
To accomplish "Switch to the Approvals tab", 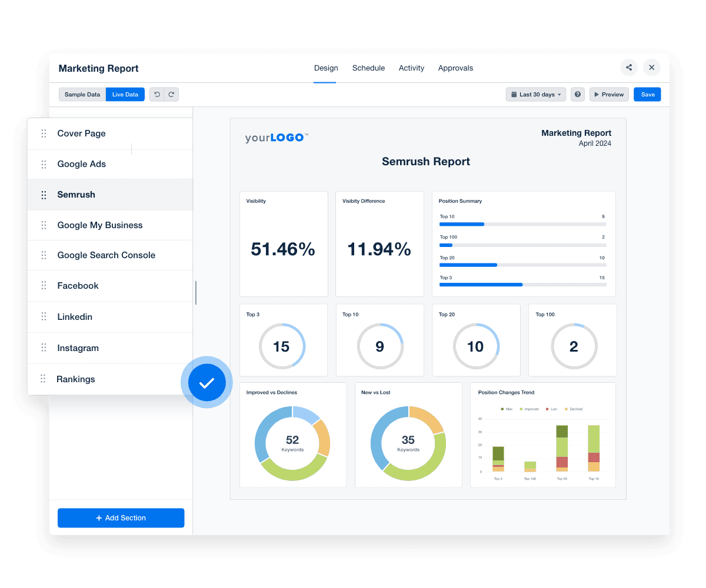I will click(x=455, y=68).
